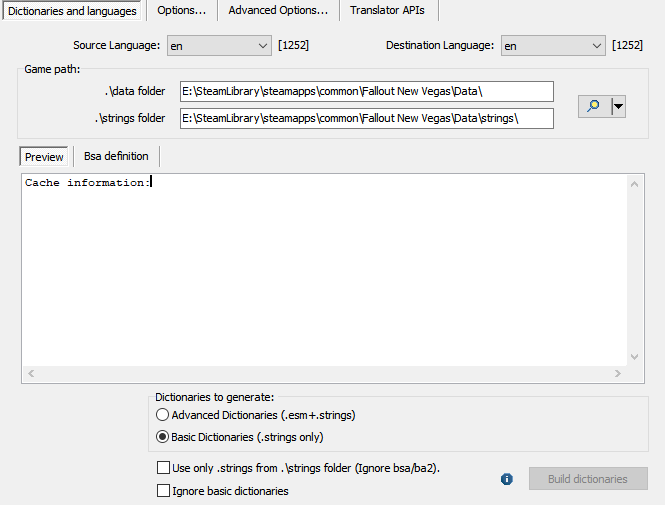Enable Use only .strings from folder checkbox
The width and height of the screenshot is (665, 505).
pos(164,468)
